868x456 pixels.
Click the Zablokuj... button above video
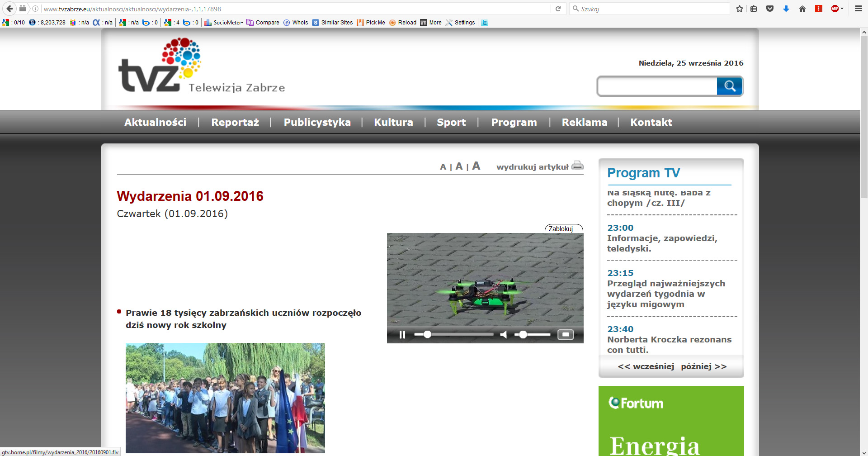click(x=564, y=229)
